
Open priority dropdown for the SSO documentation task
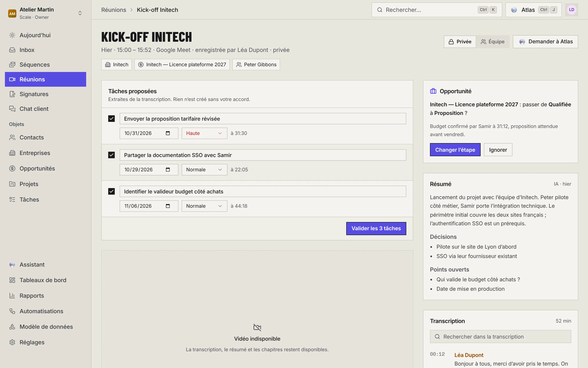204,170
